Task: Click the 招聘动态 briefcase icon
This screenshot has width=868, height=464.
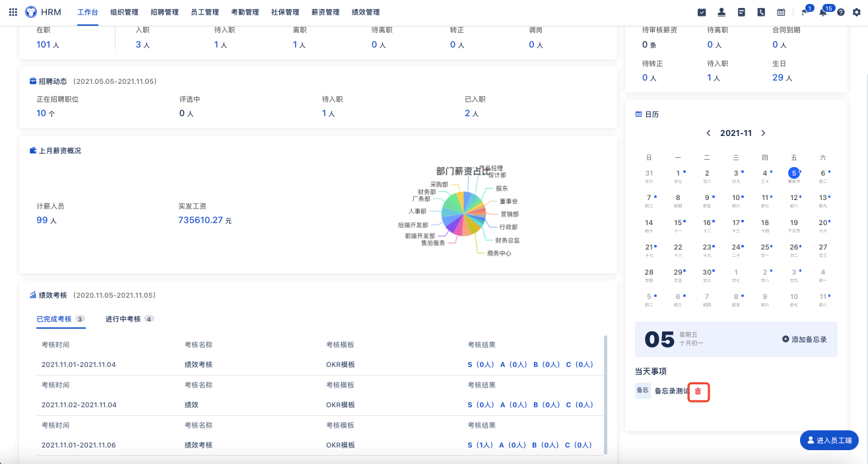Action: (x=33, y=81)
